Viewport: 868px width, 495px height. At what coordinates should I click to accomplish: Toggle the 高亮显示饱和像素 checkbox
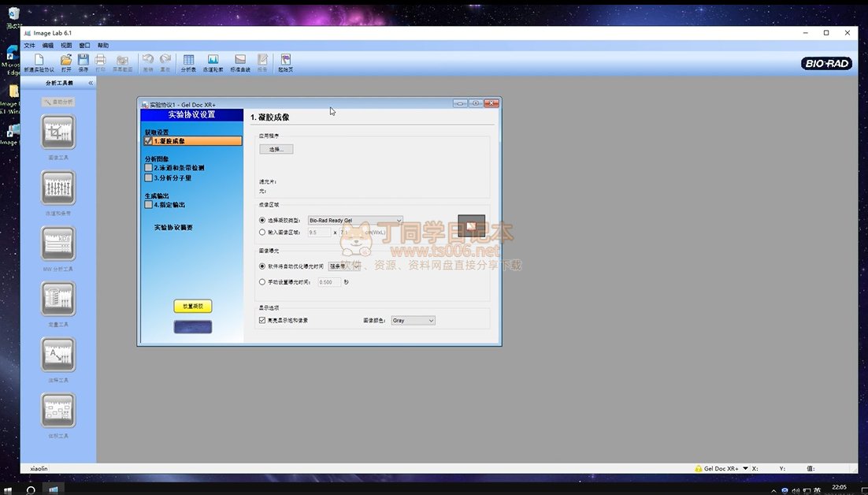point(262,321)
